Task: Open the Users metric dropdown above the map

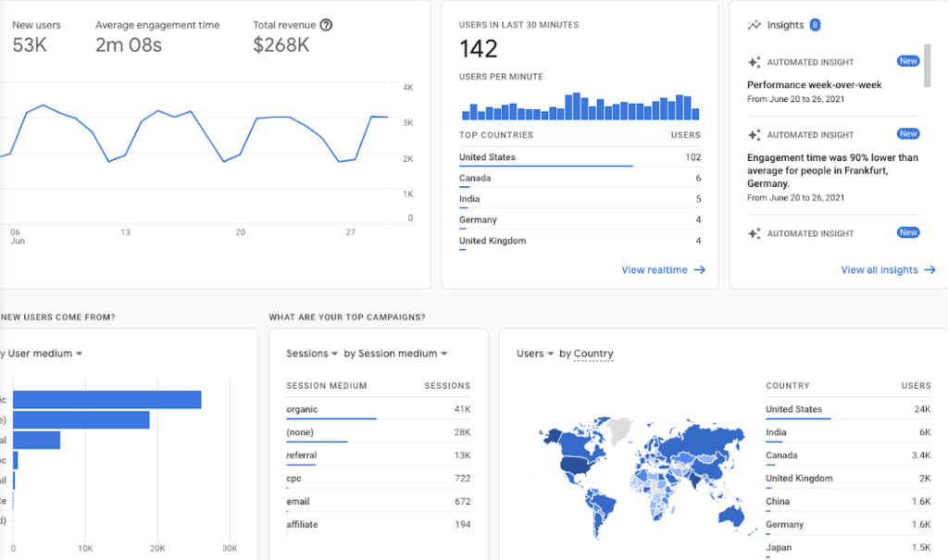Action: (533, 354)
